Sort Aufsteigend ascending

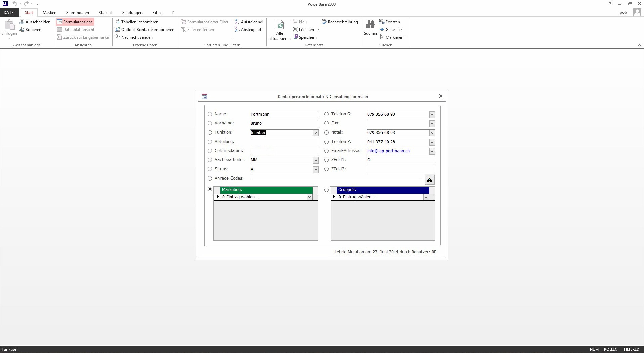249,22
